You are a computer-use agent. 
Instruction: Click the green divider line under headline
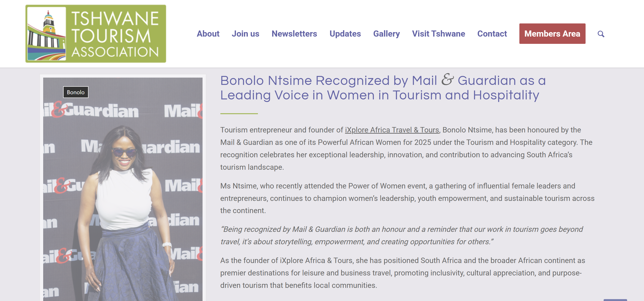[x=239, y=114]
